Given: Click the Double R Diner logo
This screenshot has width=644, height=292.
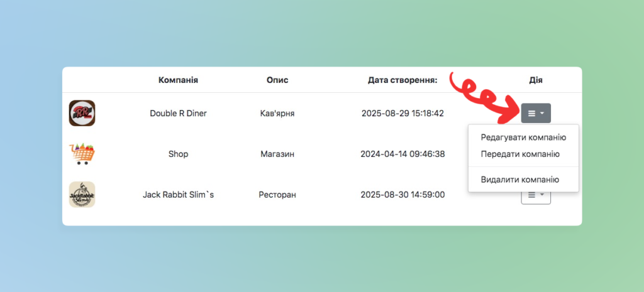Looking at the screenshot, I should click(x=82, y=113).
